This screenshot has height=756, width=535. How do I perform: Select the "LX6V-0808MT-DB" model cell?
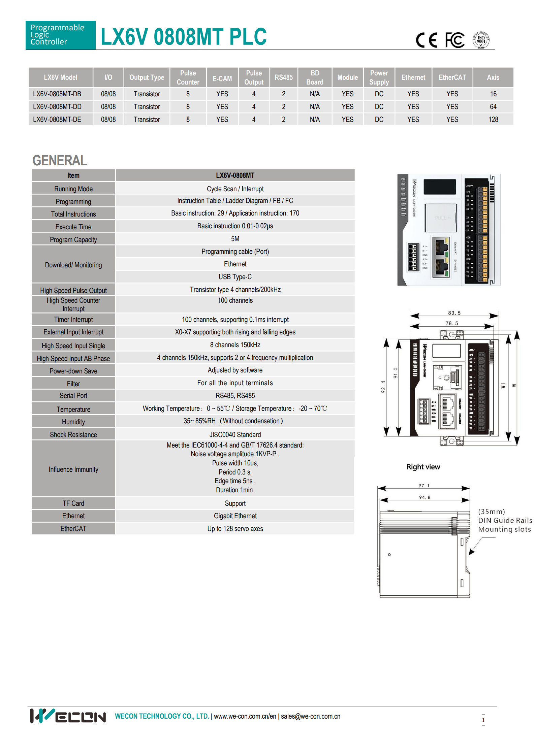[x=61, y=94]
